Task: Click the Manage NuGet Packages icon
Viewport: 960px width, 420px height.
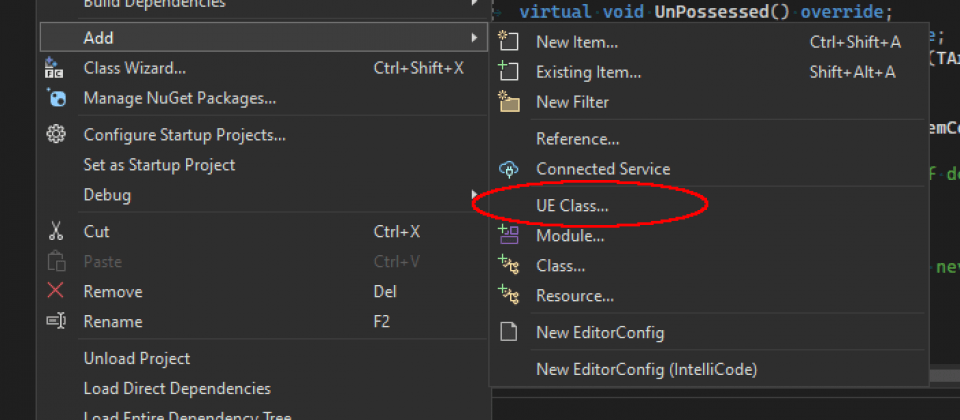Action: click(x=56, y=97)
